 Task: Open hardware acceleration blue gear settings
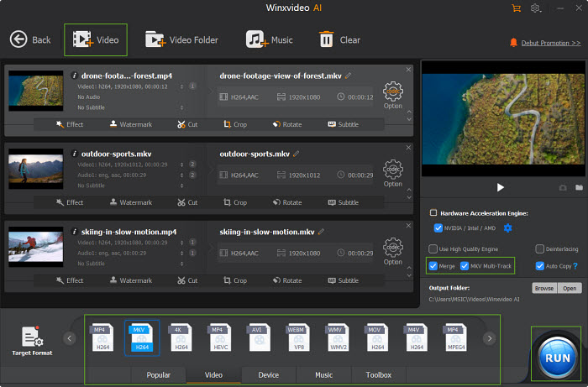pos(507,227)
